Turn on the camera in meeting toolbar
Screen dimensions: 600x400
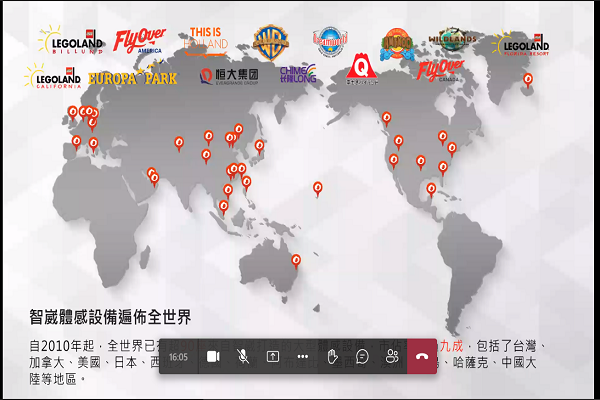(x=213, y=356)
